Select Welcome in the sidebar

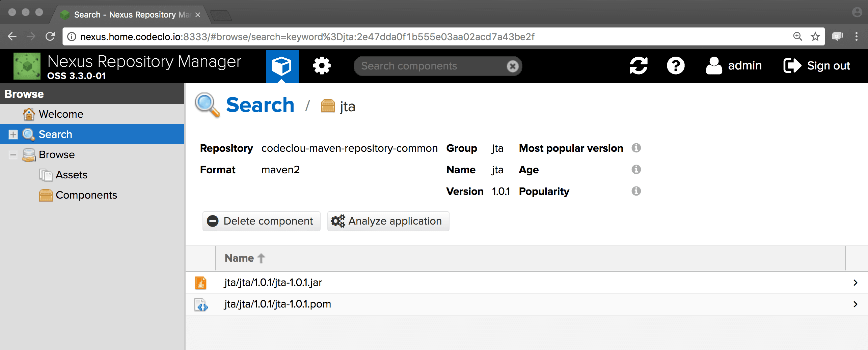[61, 114]
